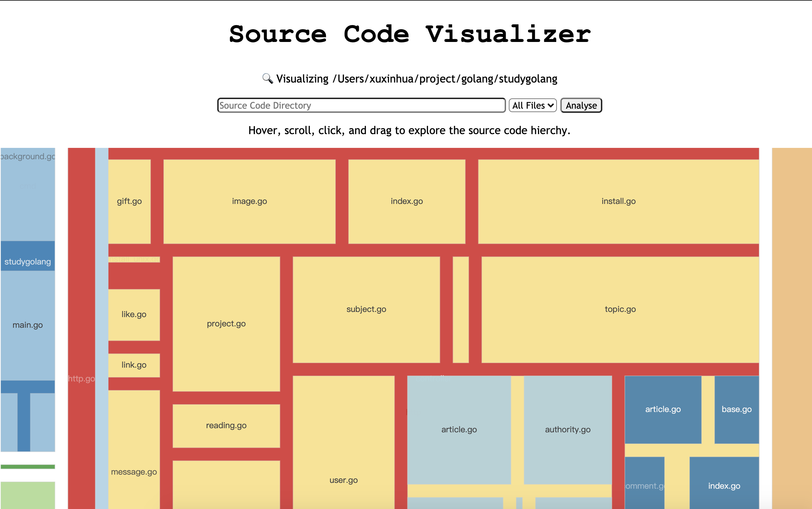Open the All Files dropdown
Viewport: 812px width, 509px height.
(x=533, y=105)
